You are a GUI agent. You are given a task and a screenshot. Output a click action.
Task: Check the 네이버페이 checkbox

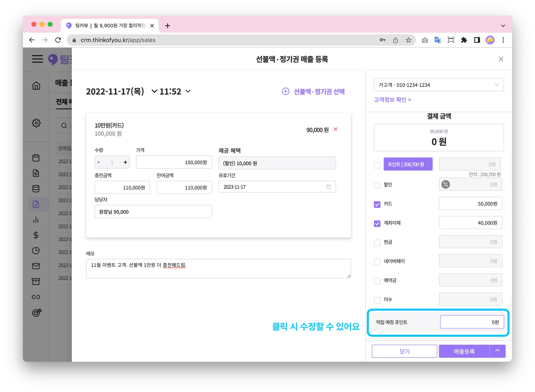tap(377, 262)
